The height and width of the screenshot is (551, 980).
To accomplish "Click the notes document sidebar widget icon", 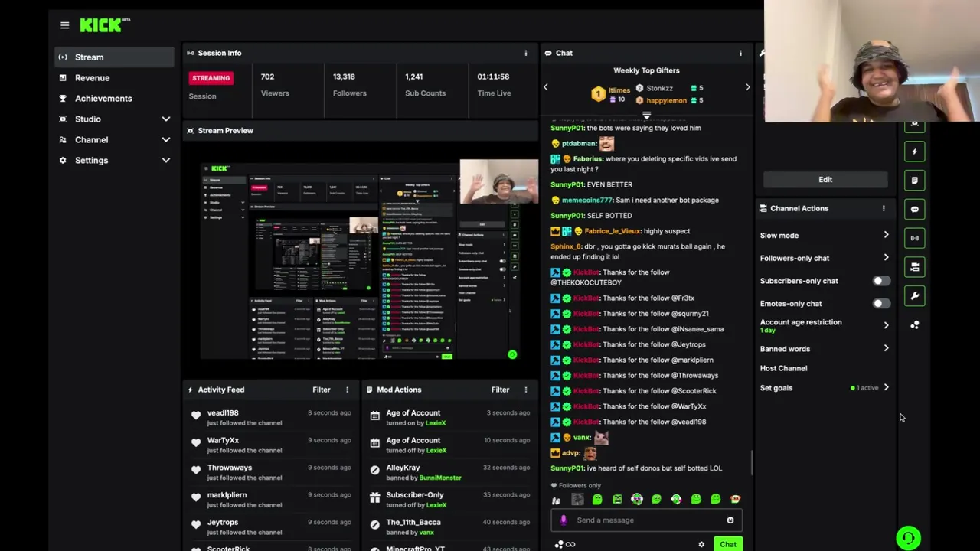I will 914,181.
